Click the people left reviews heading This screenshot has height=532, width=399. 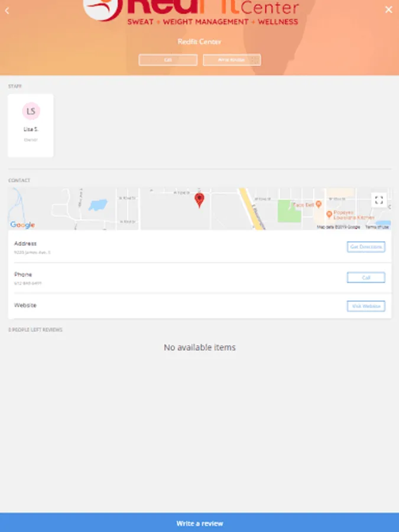[35, 330]
